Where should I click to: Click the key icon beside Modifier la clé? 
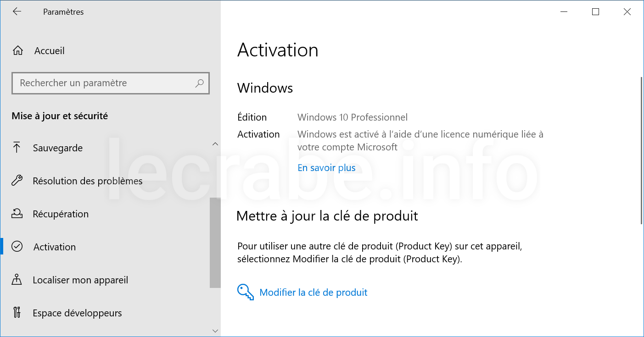[x=246, y=292]
